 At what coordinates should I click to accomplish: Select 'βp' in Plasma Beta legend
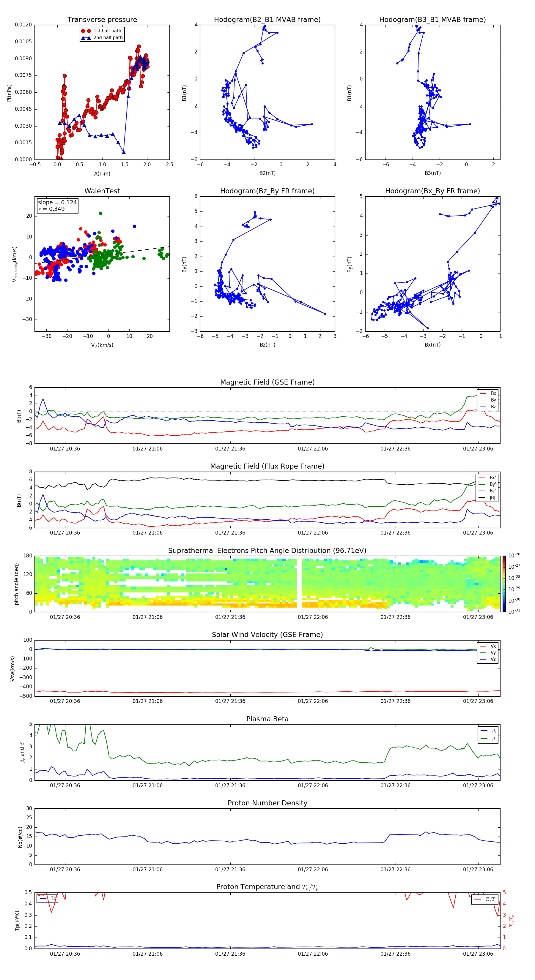coord(489,731)
